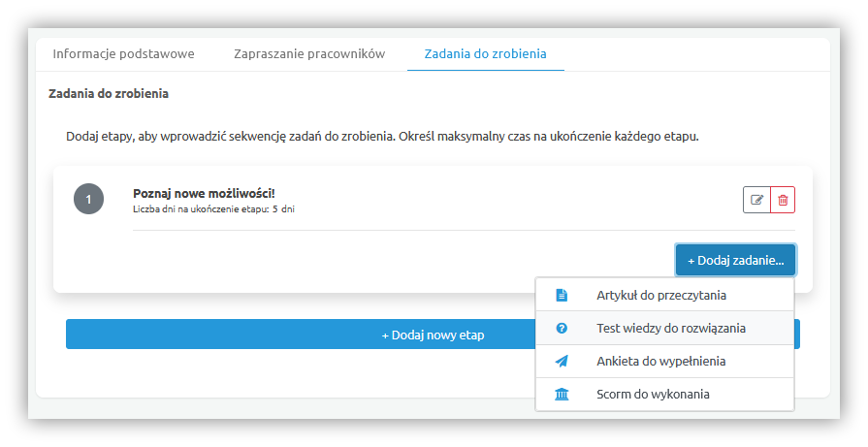
Task: Open the Dodaj zadanie dropdown button
Action: coord(736,260)
